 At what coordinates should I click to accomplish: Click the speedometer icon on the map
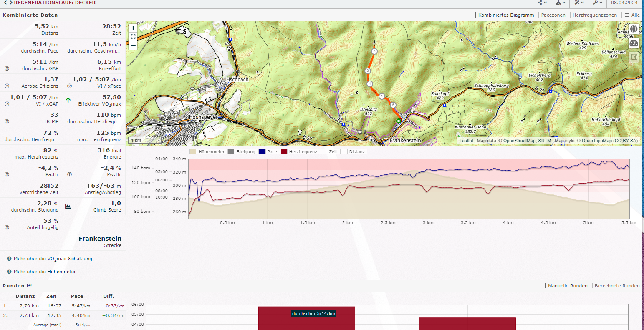click(634, 43)
